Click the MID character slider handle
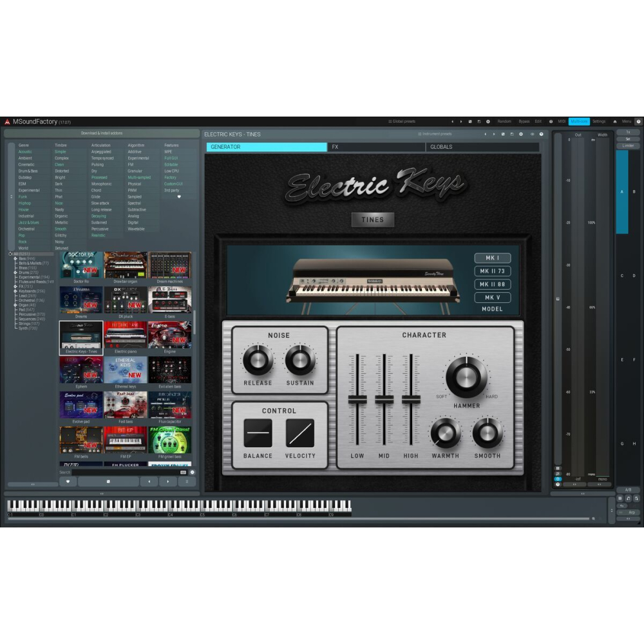The width and height of the screenshot is (644, 644). pos(384,399)
